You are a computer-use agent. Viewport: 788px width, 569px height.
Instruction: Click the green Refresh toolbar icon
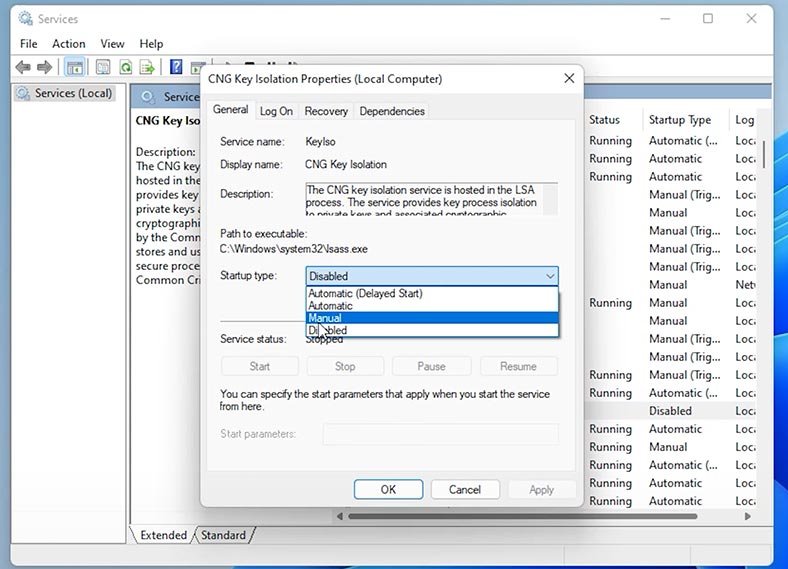(126, 67)
